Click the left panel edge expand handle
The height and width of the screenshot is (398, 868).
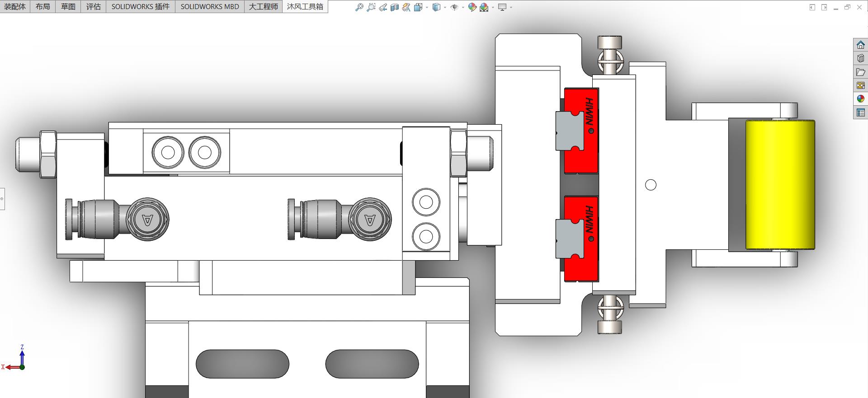pos(2,199)
